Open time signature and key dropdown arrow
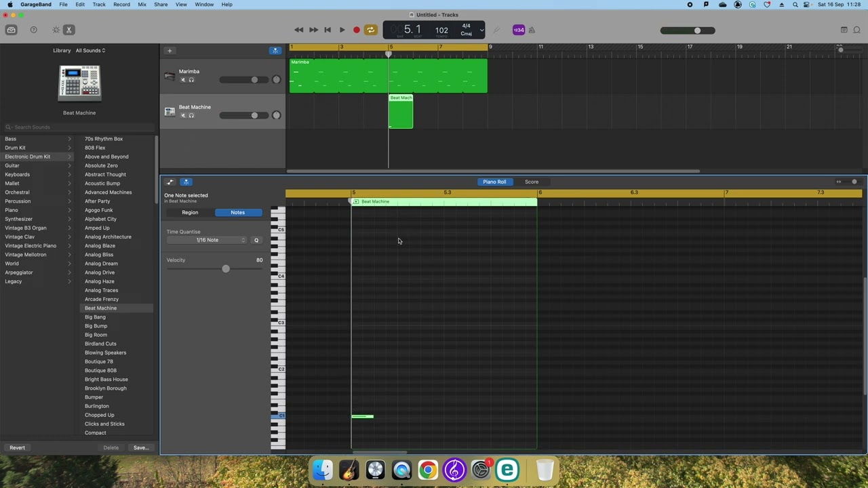The image size is (868, 488). (x=481, y=30)
